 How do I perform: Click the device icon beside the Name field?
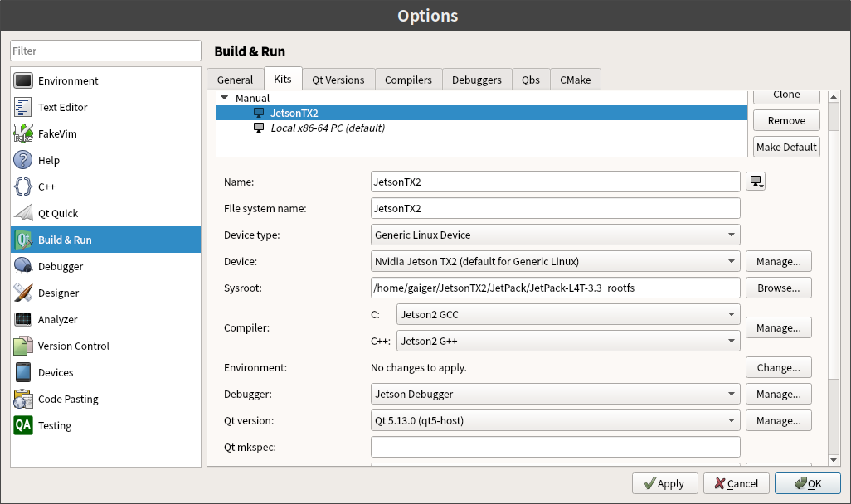[x=755, y=181]
